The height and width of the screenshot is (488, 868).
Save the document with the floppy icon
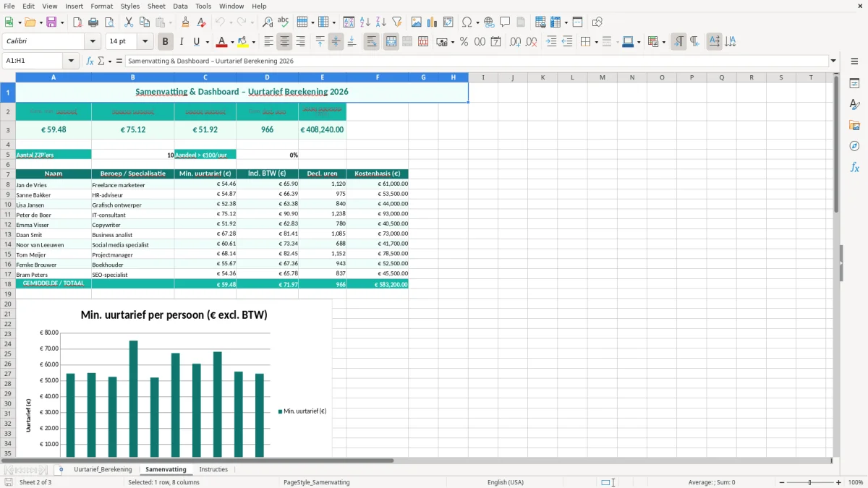pos(51,22)
